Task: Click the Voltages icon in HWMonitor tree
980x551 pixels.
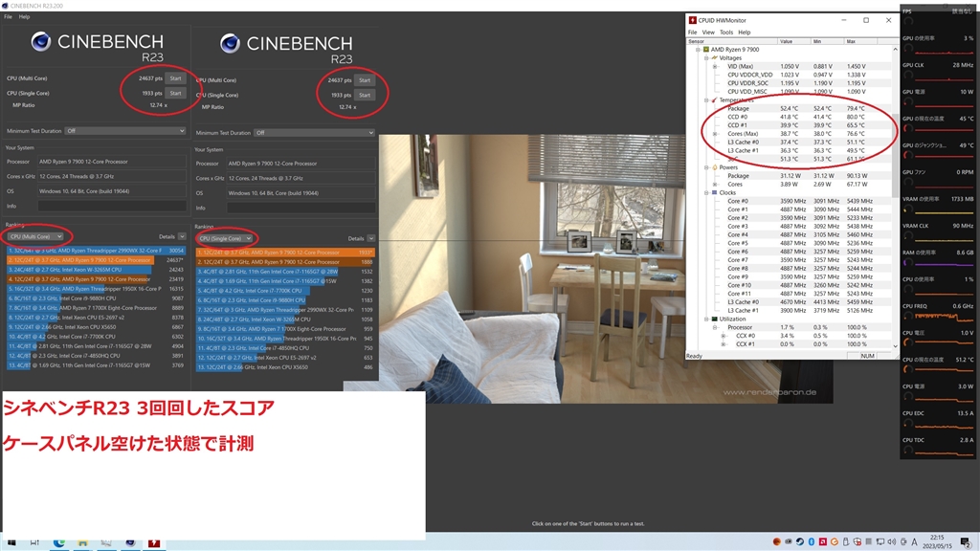Action: tap(714, 57)
